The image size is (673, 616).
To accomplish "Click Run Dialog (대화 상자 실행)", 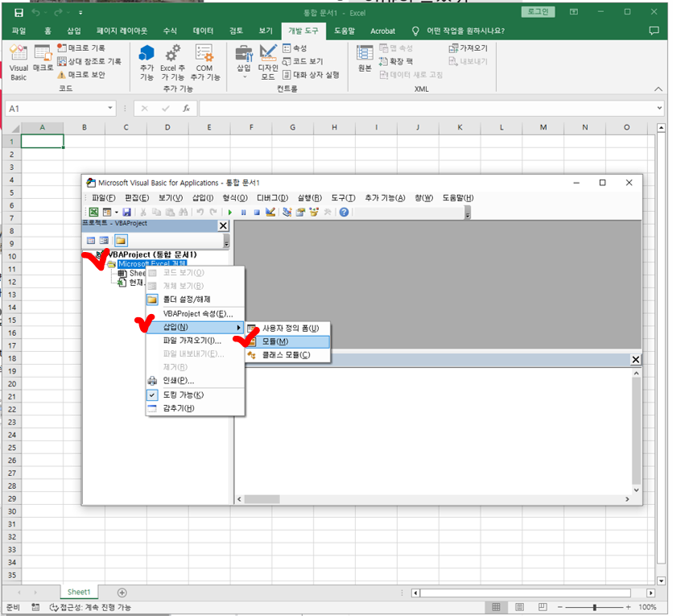I will pos(311,75).
